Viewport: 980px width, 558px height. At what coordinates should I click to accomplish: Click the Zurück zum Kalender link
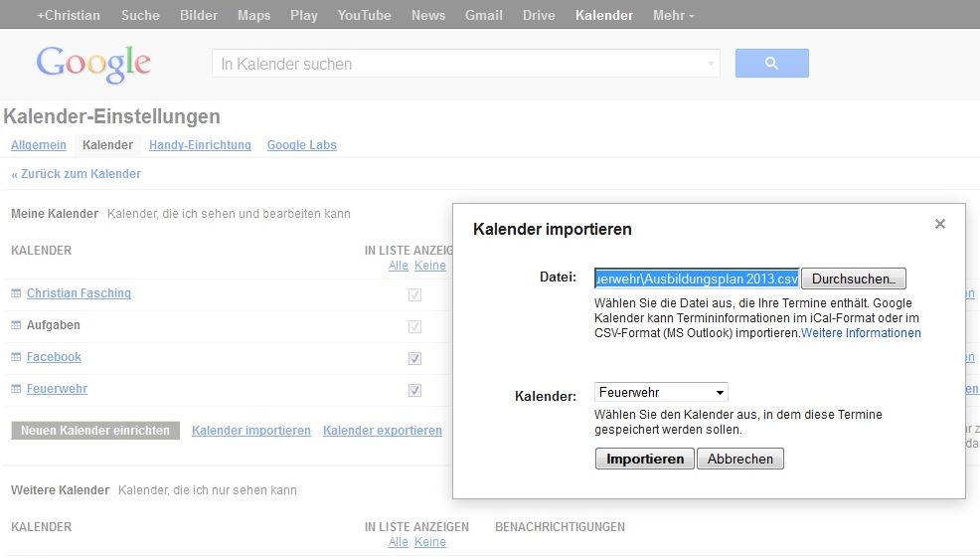coord(77,174)
